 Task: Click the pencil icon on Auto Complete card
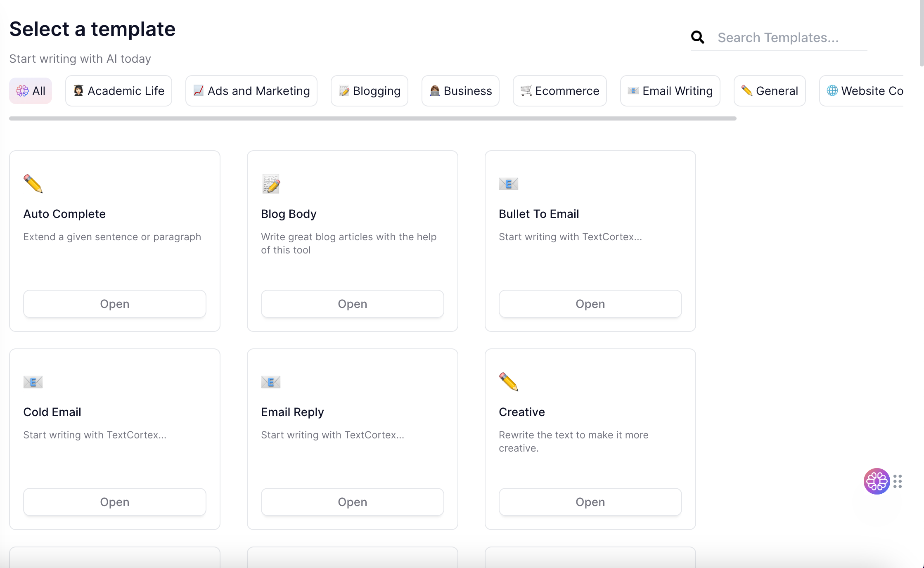33,184
